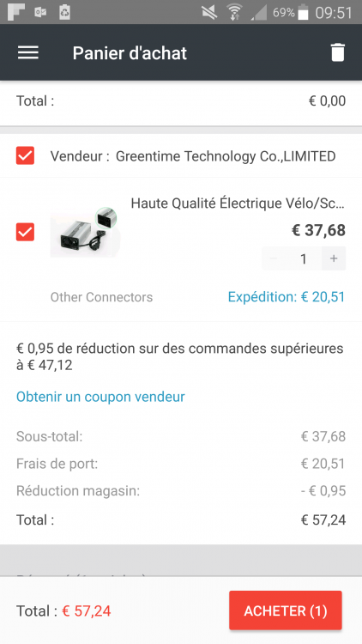Uncheck the Greentime Technology vendor checkbox
The height and width of the screenshot is (644, 362).
(x=25, y=155)
